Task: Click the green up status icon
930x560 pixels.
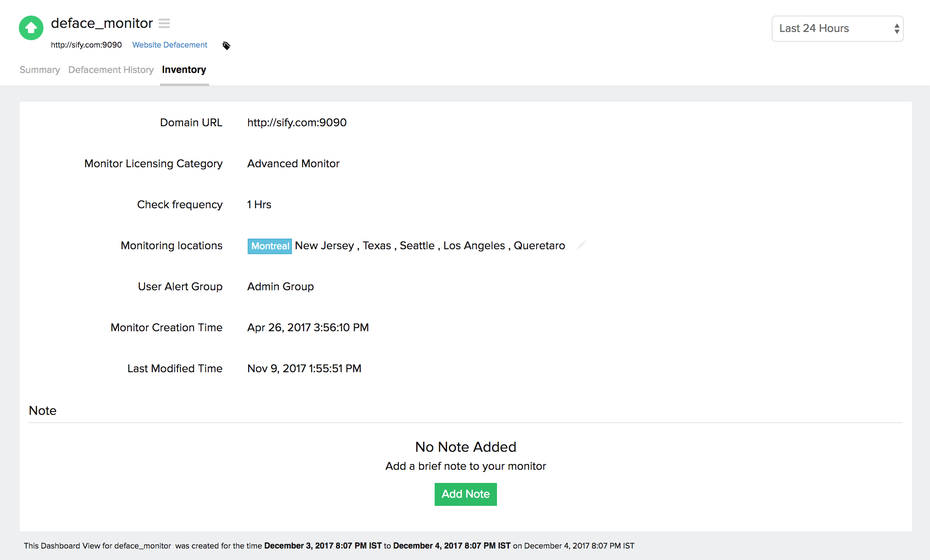Action: point(31,28)
